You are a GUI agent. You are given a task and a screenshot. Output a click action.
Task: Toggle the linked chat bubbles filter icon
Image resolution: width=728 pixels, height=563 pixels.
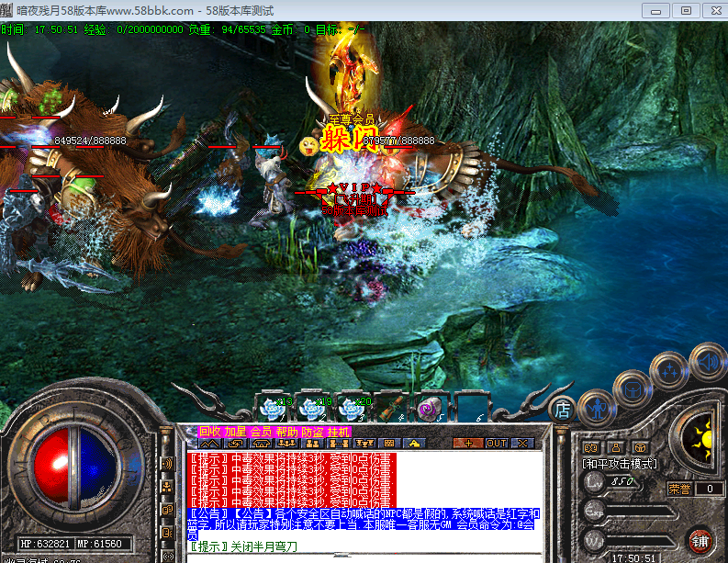pos(167,510)
